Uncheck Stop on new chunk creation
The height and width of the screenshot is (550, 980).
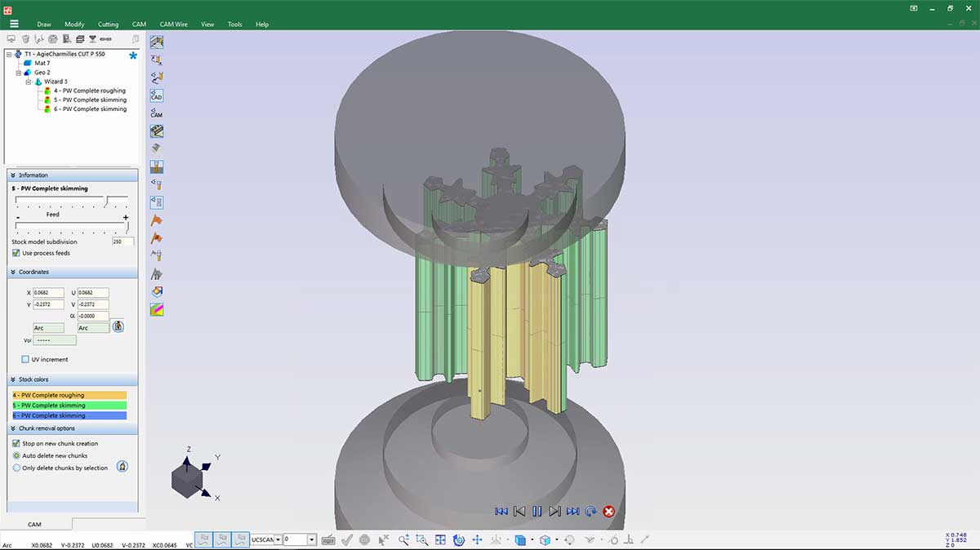pos(15,443)
